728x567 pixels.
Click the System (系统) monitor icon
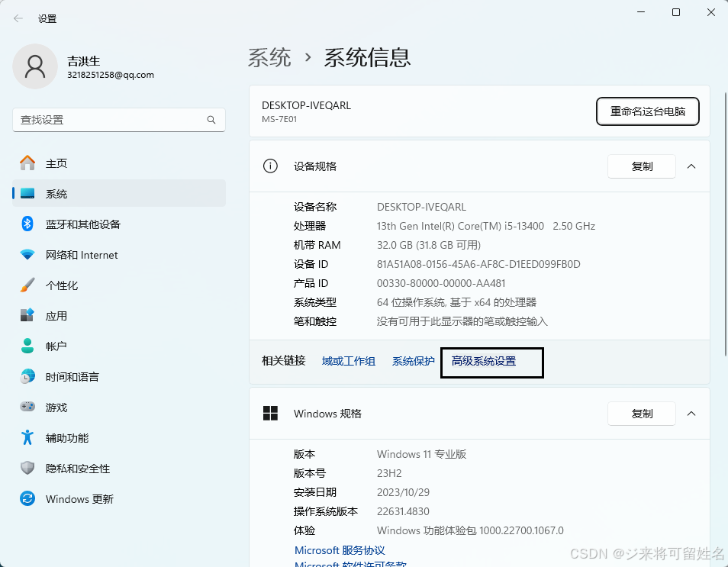tap(27, 193)
